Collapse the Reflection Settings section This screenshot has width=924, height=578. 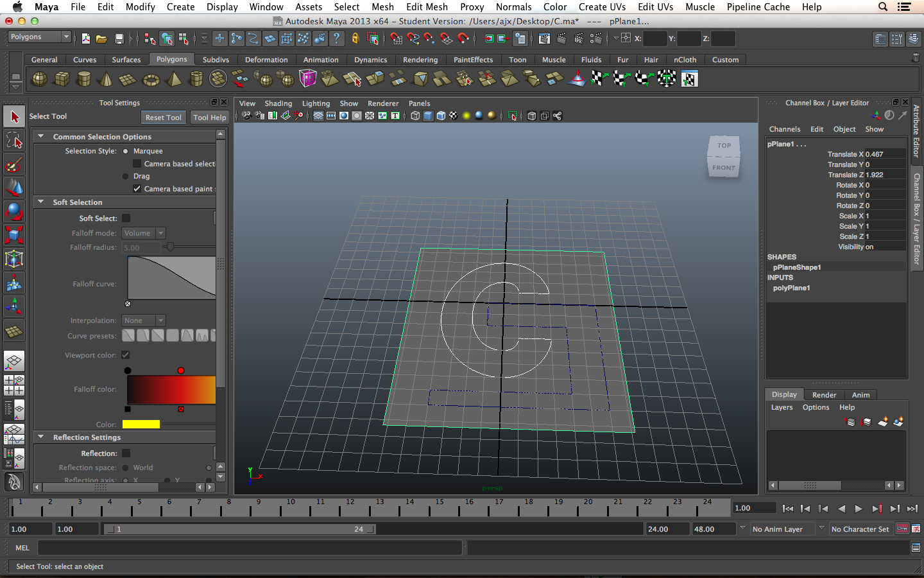(41, 437)
